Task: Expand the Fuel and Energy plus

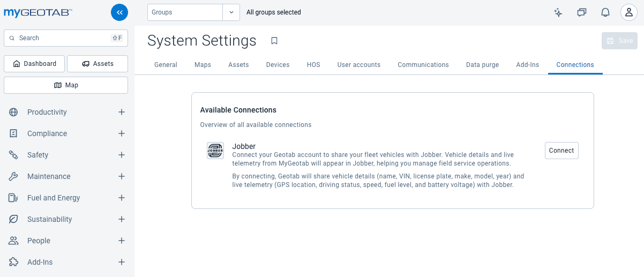Action: coord(122,198)
